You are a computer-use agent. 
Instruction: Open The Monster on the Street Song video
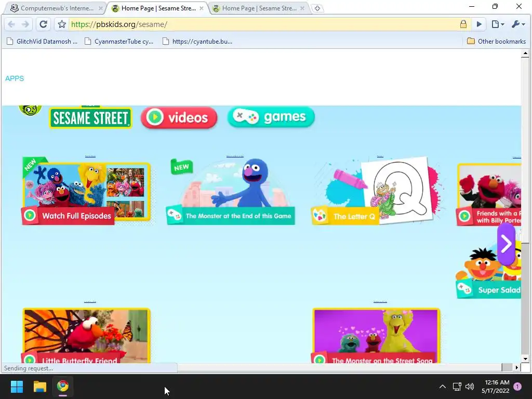(376, 336)
